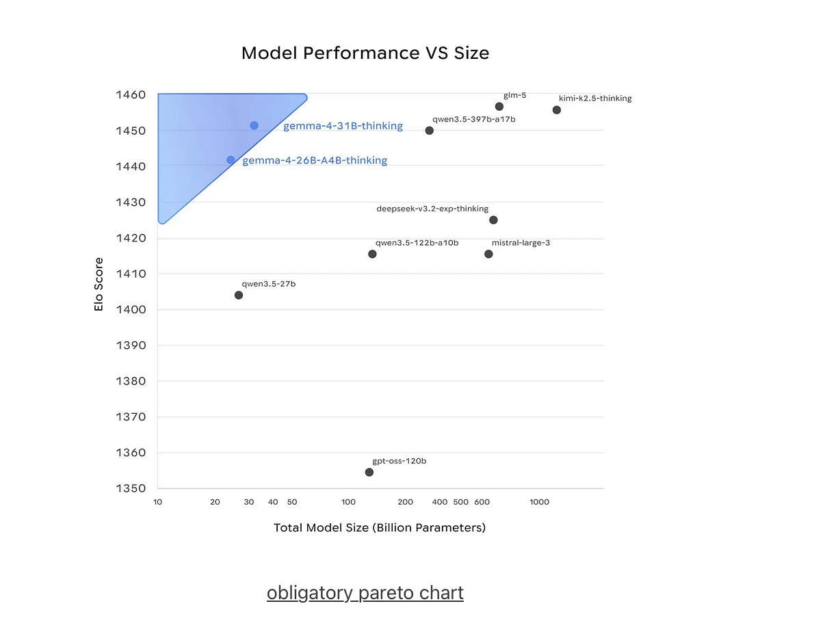Image resolution: width=840 pixels, height=632 pixels.
Task: Click the "Elo Score" vertical axis title
Action: [99, 285]
